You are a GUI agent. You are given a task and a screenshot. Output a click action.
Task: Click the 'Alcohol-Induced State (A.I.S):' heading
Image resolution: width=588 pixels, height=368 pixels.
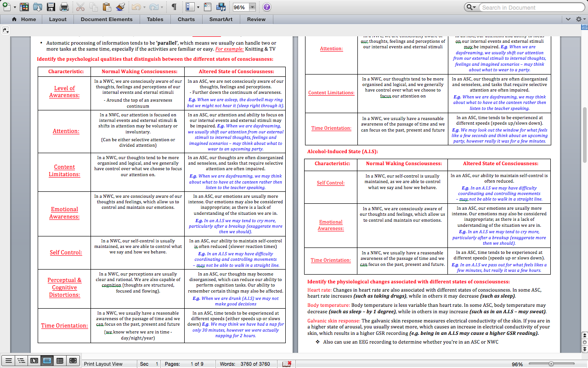[342, 151]
